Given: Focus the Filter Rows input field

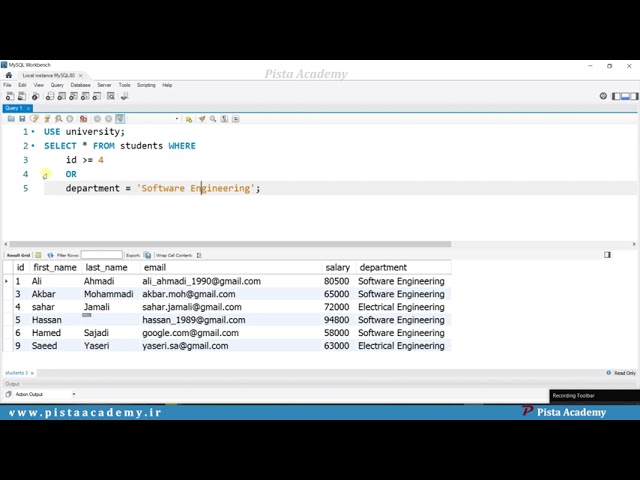Looking at the screenshot, I should pos(102,255).
